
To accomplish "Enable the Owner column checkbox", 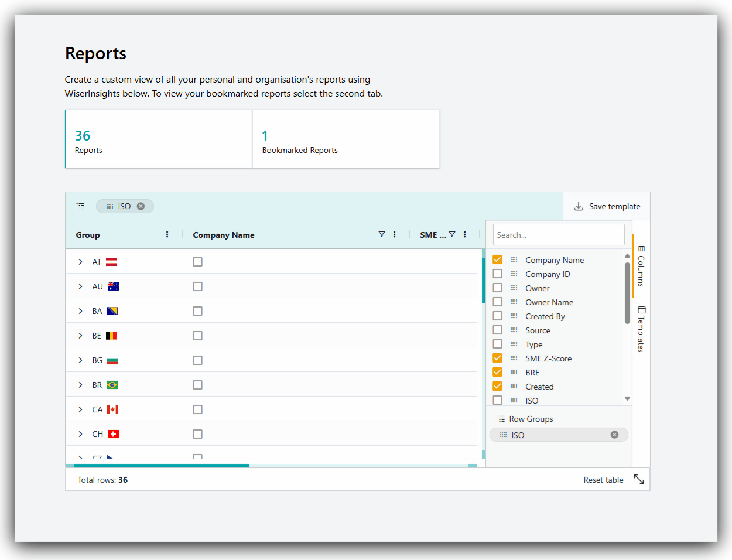I will [x=497, y=288].
